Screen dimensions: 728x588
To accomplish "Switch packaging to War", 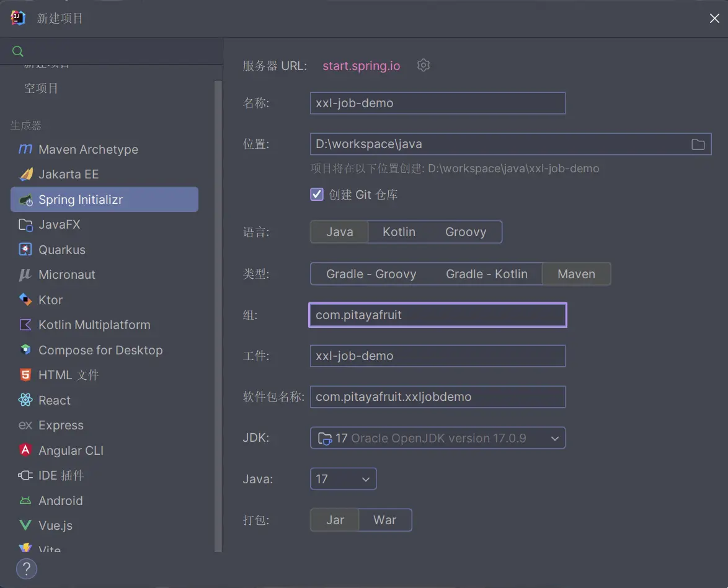I will pos(384,520).
